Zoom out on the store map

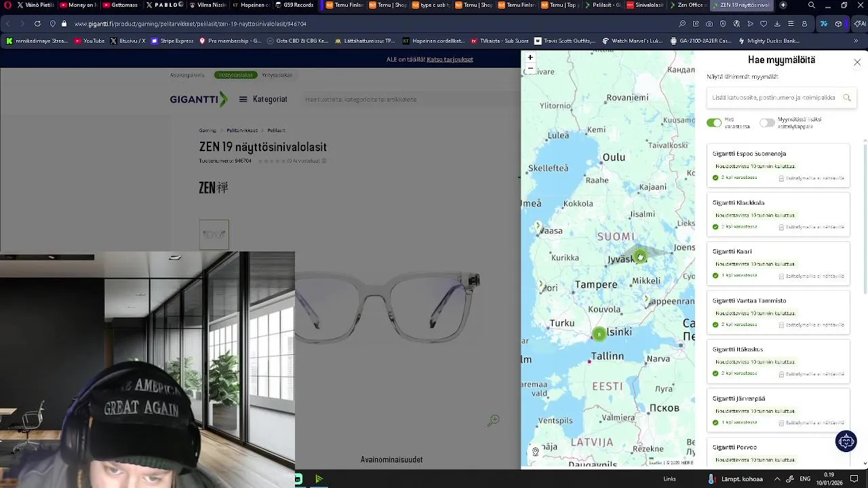pos(530,68)
